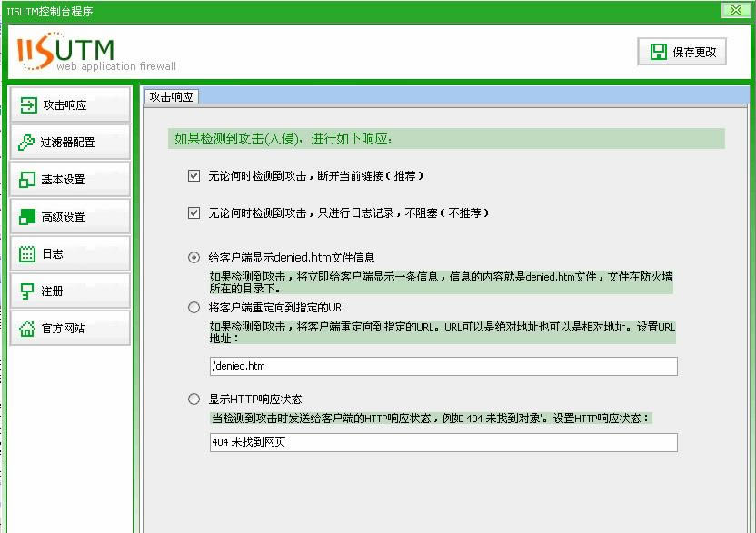Choose the 将客户端重定向到指定的URL radio button
Image resolution: width=756 pixels, height=533 pixels.
(x=194, y=308)
